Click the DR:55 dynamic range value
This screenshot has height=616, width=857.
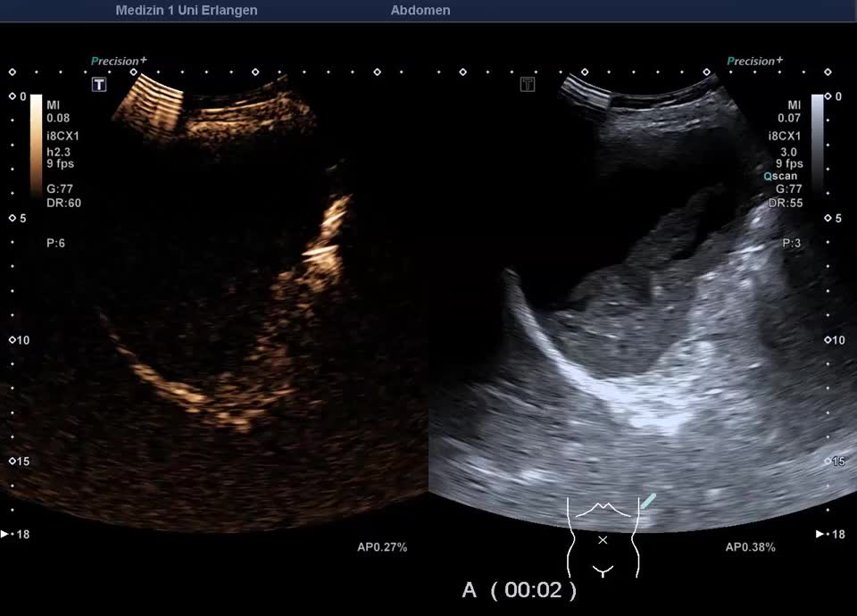pyautogui.click(x=786, y=203)
